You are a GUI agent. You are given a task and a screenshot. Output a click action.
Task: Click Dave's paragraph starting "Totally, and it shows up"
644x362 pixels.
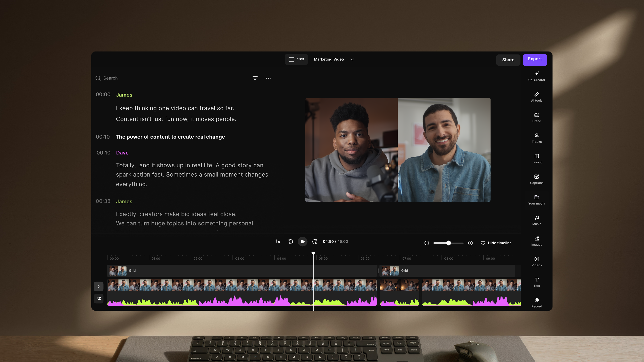pyautogui.click(x=192, y=175)
